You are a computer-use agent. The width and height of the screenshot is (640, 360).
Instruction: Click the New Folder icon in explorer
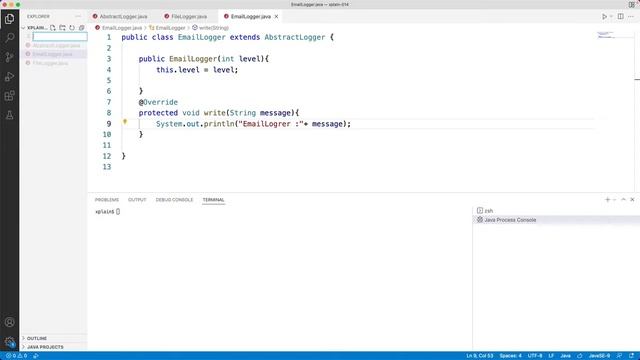[x=62, y=28]
